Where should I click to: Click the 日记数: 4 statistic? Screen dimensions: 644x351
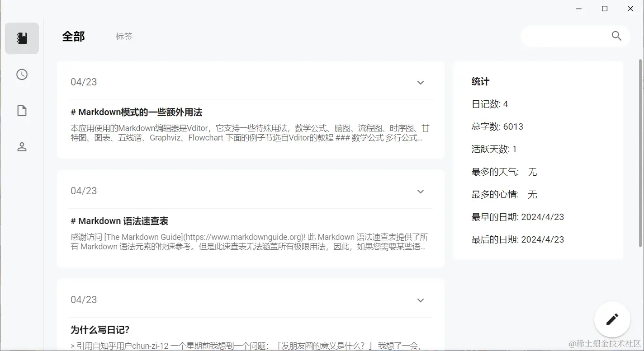[490, 104]
